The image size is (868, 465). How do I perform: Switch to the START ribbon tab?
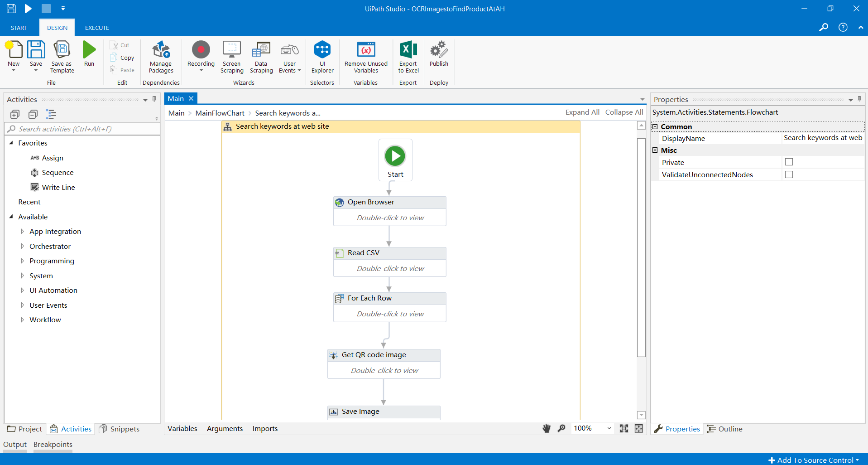click(x=19, y=28)
